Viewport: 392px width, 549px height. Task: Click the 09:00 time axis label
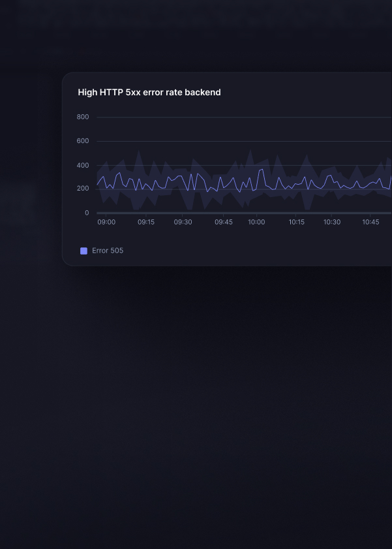[106, 222]
